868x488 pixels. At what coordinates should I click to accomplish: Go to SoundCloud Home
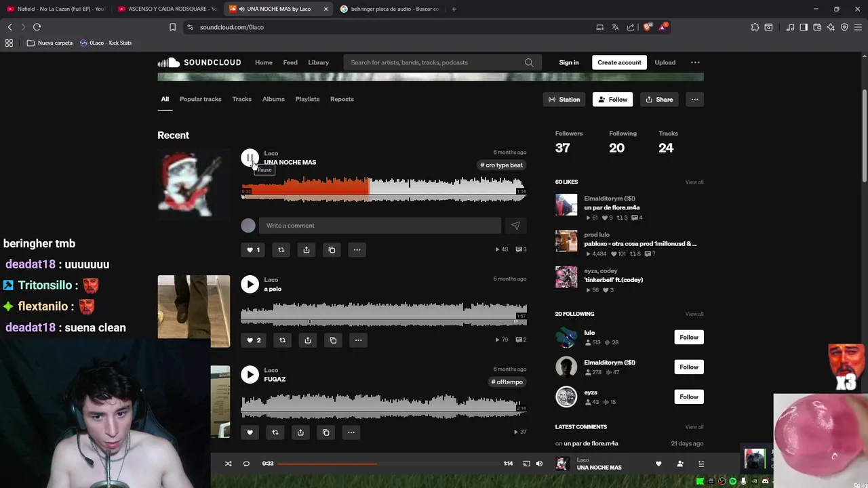(264, 62)
